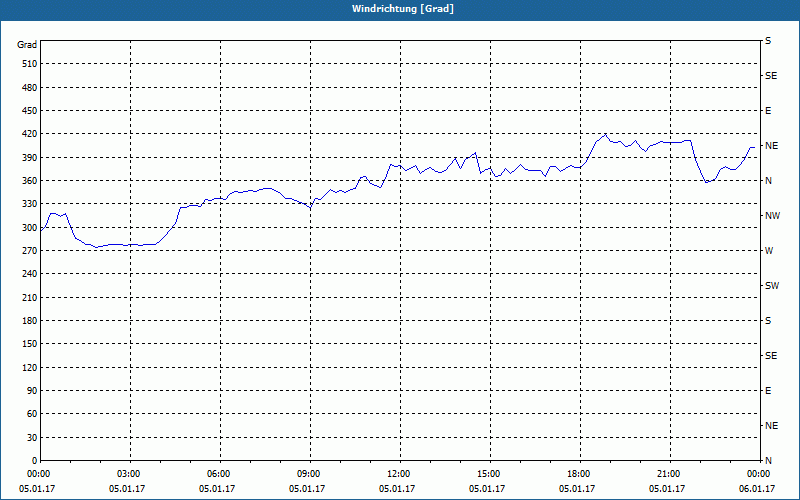Click the NE compass label at 390 level
800x500 pixels.
coord(771,146)
